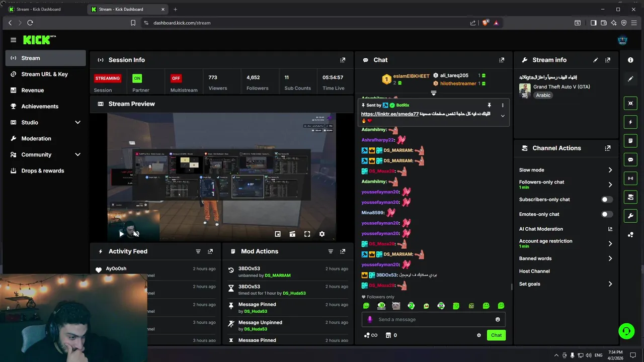Open stream preview player settings gear

(322, 234)
